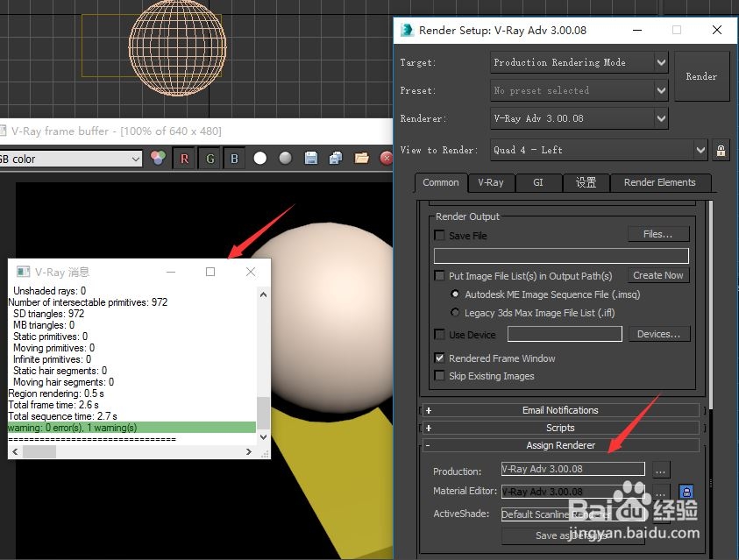Click the render output file path field
Viewport: 739px width, 560px height.
561,256
